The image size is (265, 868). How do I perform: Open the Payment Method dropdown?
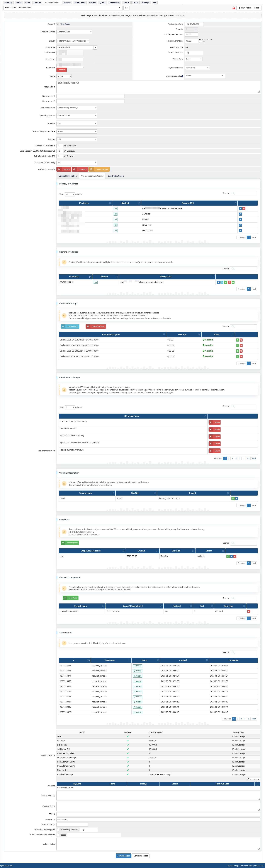tap(197, 68)
